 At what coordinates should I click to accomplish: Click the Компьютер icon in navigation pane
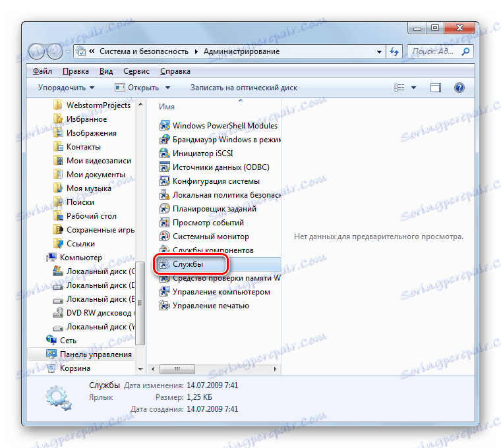[x=51, y=258]
